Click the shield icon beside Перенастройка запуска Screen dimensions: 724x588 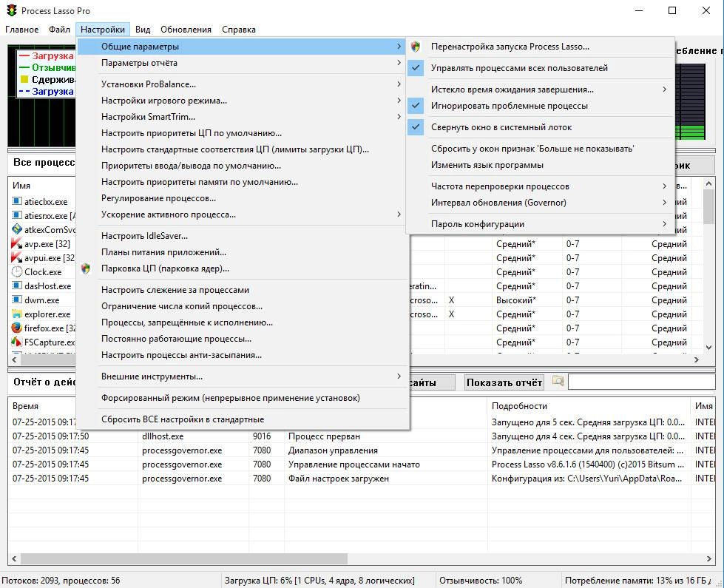pos(416,46)
